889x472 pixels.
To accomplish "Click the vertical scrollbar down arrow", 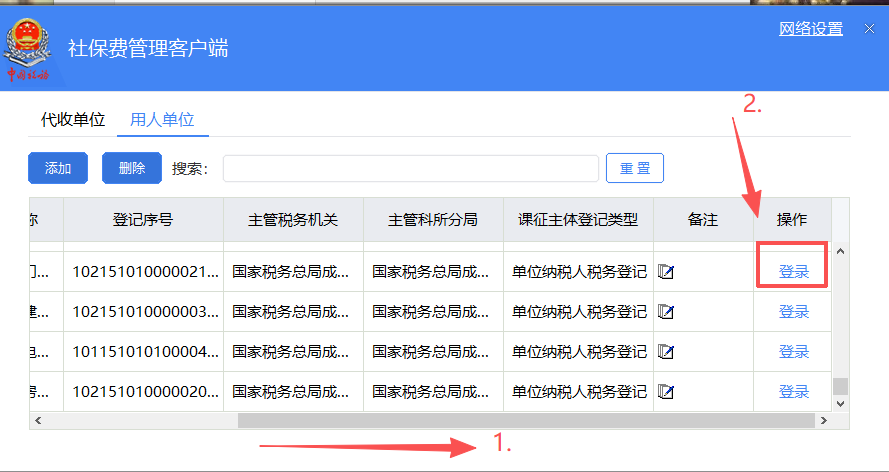I will click(x=840, y=402).
